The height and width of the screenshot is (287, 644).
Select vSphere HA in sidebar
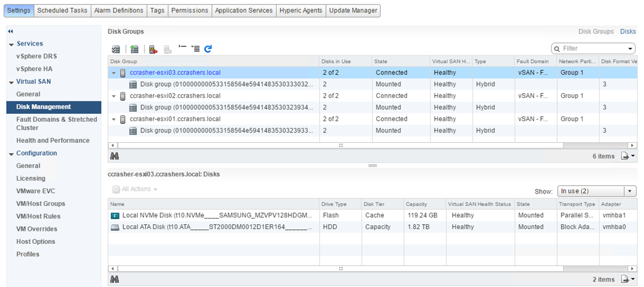click(35, 69)
